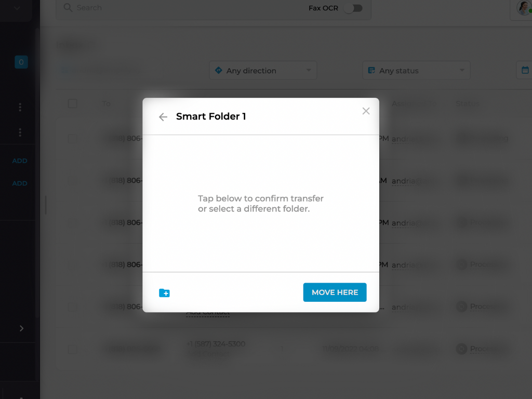
Task: Check the select-all checkbox in the table header
Action: coord(72,103)
